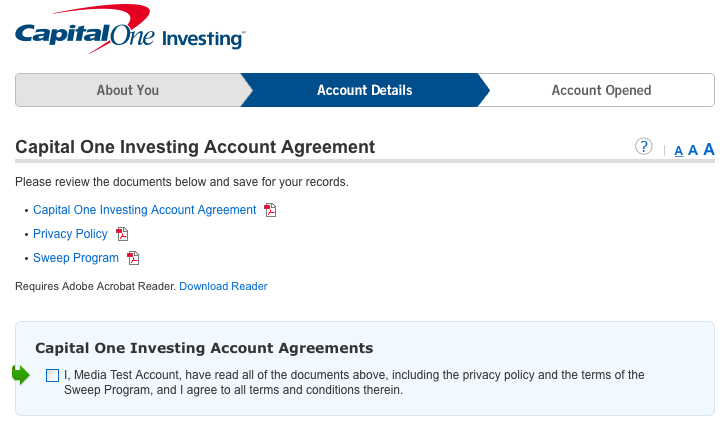
Task: Select the Account Opened step
Action: click(x=601, y=90)
